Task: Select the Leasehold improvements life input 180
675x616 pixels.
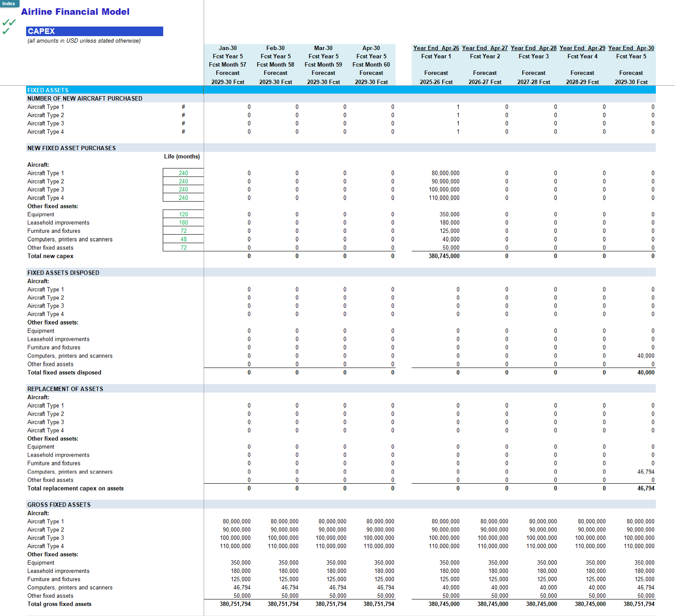Action: point(183,222)
